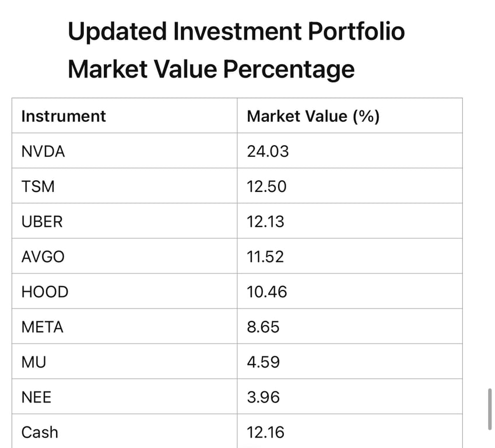Select the 3.96 value for NEE
Image resolution: width=495 pixels, height=448 pixels.
click(263, 397)
